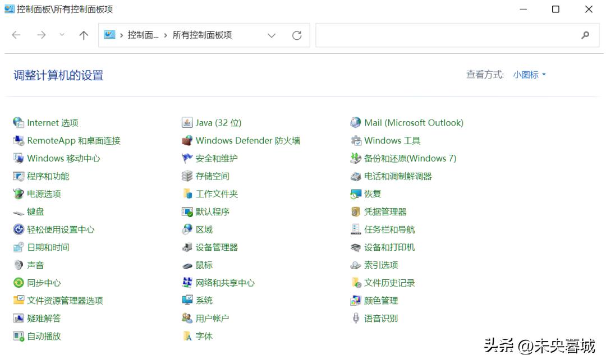Click the refresh button in address bar
The width and height of the screenshot is (606, 364).
tap(297, 35)
